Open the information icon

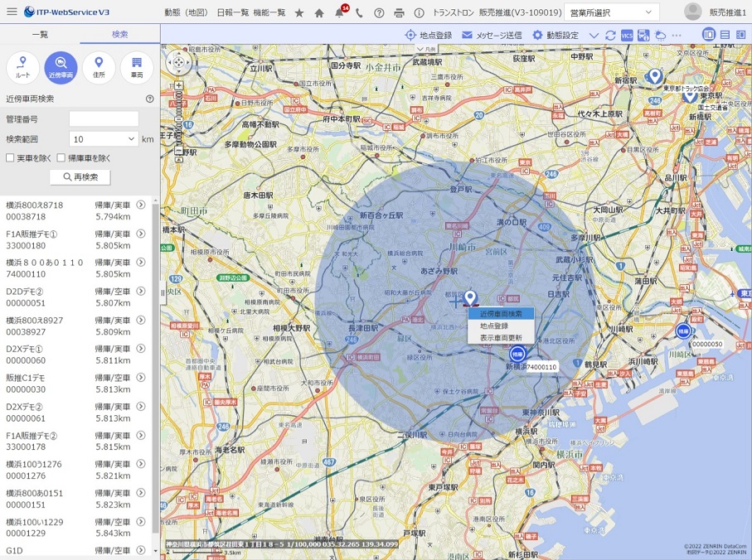point(420,13)
